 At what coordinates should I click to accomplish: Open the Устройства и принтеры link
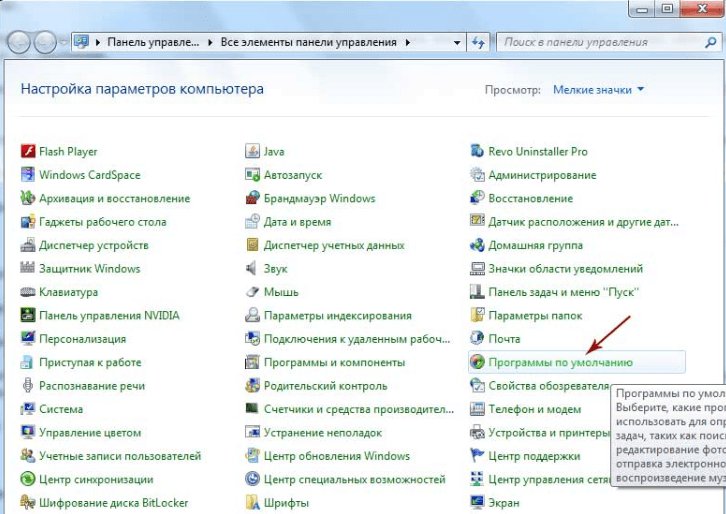549,433
